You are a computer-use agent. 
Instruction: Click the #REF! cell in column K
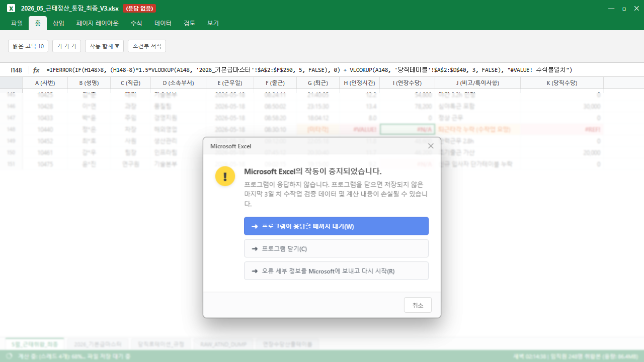[x=562, y=129]
